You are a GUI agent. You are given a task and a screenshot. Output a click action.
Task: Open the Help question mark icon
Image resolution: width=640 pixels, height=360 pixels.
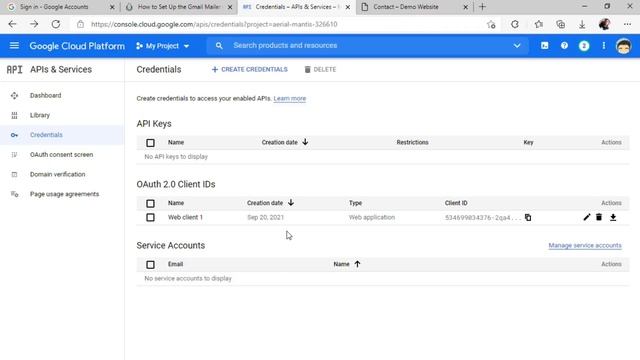(x=564, y=46)
